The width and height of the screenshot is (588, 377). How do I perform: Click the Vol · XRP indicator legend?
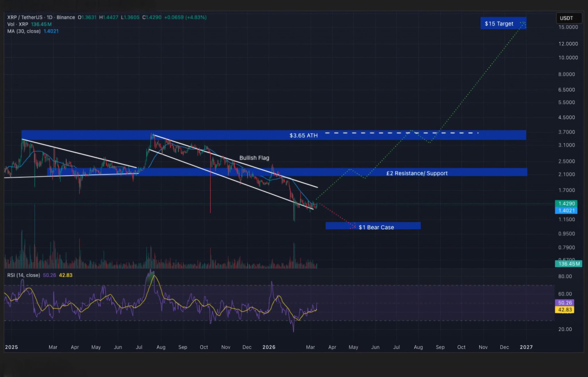(x=18, y=24)
